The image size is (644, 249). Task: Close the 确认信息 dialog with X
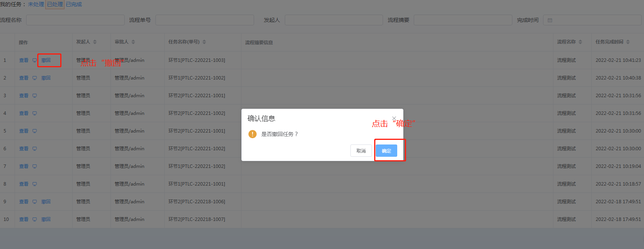coord(394,118)
